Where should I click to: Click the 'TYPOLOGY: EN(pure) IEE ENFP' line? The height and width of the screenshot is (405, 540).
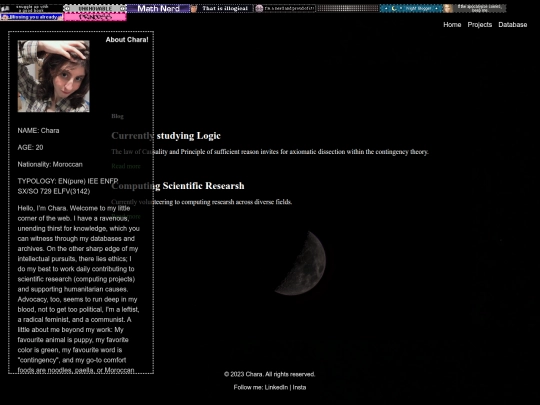68,181
